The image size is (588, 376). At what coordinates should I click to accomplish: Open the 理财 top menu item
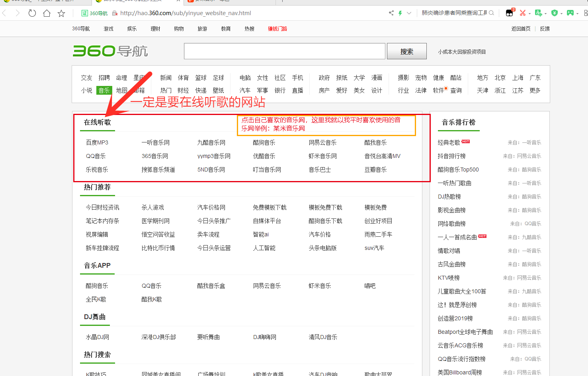(155, 29)
